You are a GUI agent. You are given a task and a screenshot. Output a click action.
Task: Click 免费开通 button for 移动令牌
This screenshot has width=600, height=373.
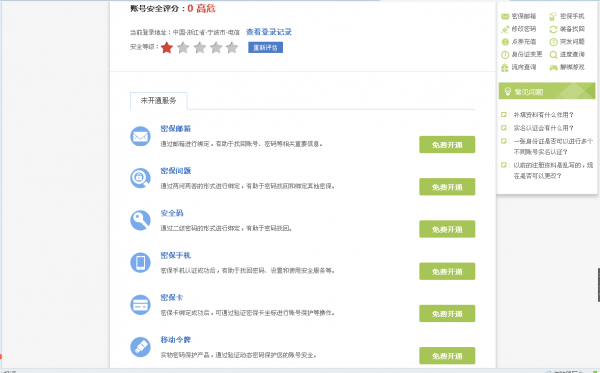pyautogui.click(x=447, y=356)
